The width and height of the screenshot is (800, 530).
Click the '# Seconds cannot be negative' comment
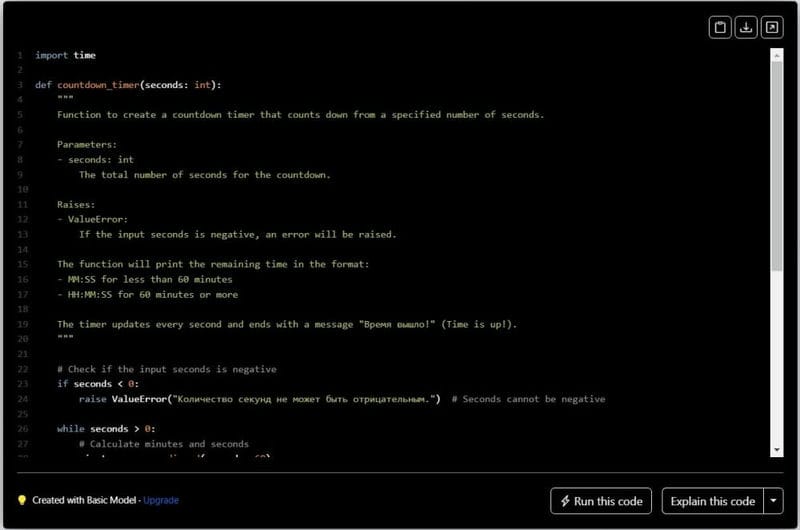pos(529,399)
